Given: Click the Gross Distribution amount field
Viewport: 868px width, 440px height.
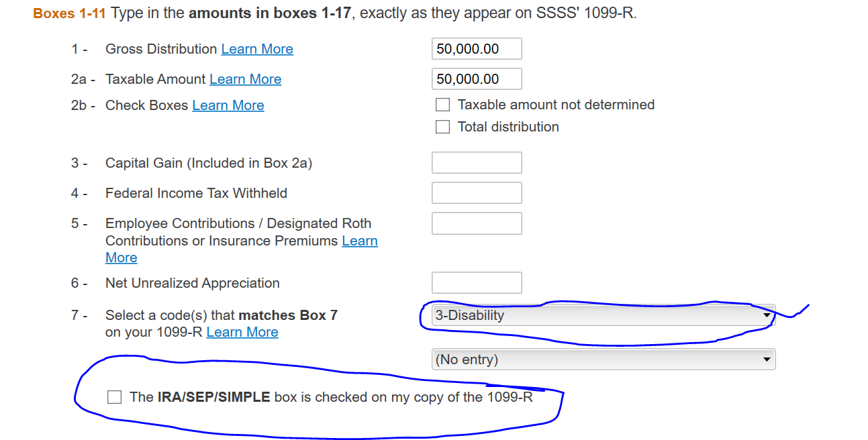Looking at the screenshot, I should 477,49.
